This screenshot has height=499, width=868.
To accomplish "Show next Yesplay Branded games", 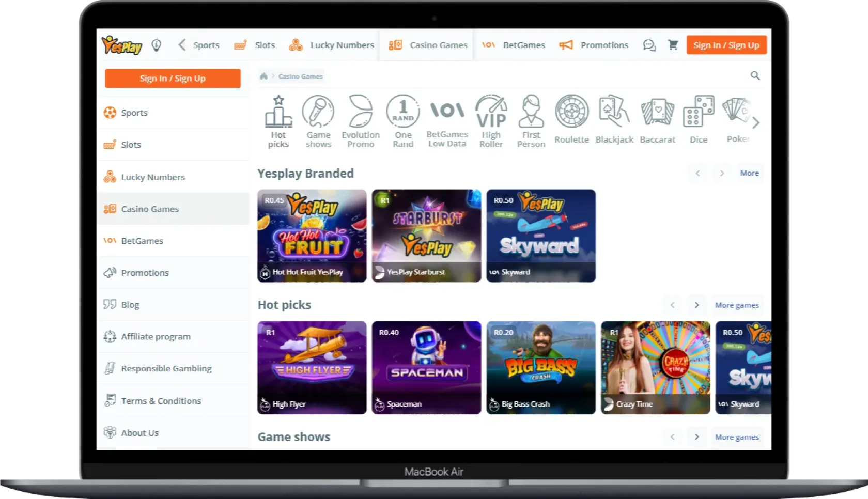I will tap(722, 173).
